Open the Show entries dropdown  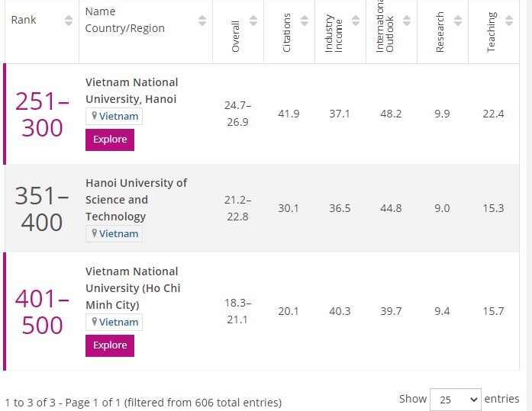point(455,399)
